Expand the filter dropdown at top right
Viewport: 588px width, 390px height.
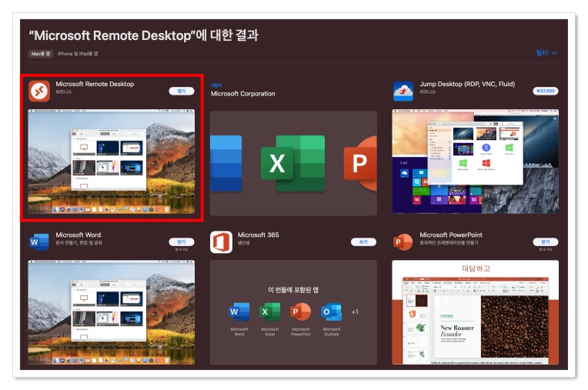(546, 53)
